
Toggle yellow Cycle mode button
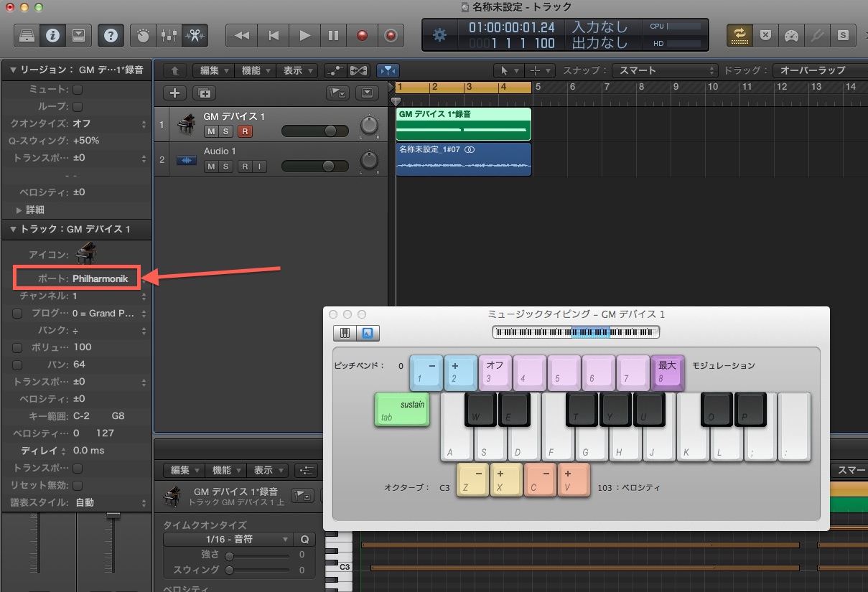click(x=739, y=34)
